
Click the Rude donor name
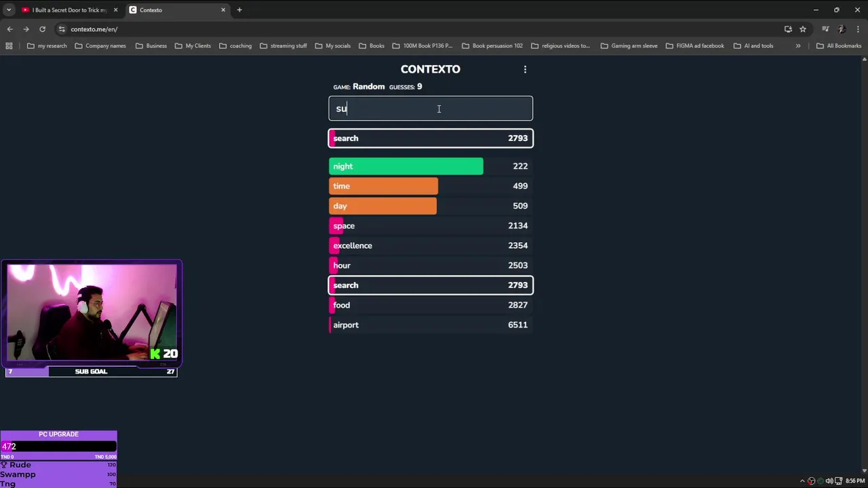[x=20, y=465]
